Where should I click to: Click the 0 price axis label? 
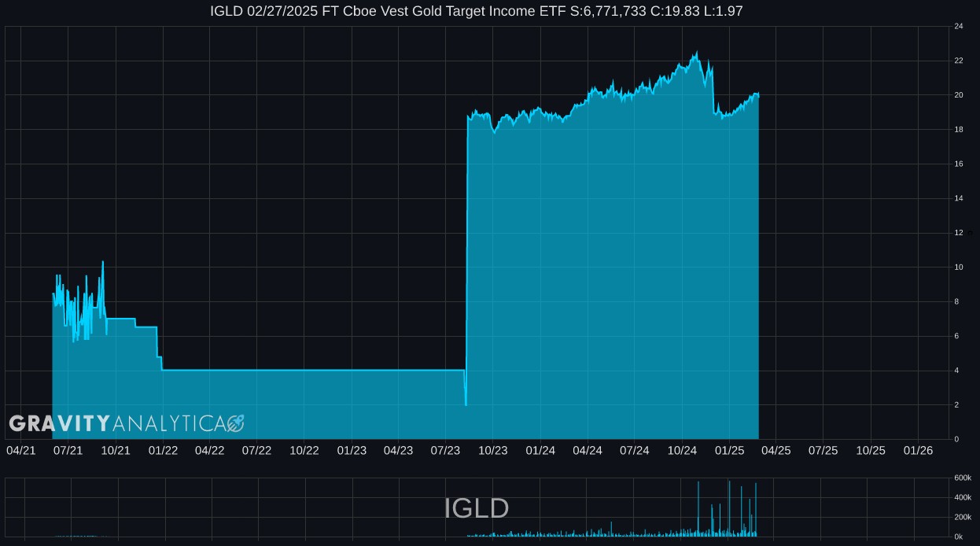(x=956, y=439)
